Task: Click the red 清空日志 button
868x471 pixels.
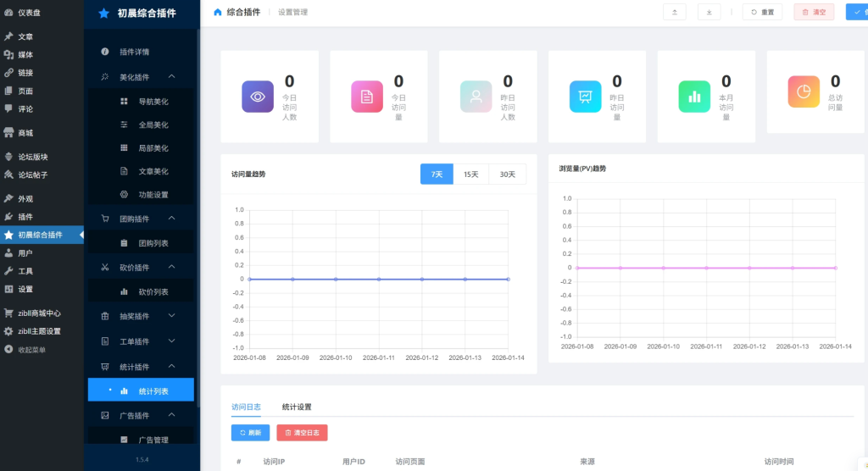Action: 302,433
